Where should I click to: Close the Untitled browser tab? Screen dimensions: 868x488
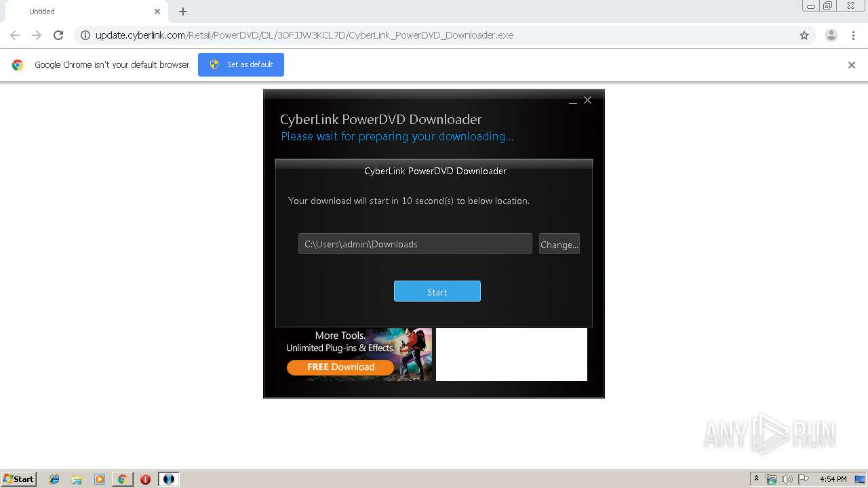[157, 12]
